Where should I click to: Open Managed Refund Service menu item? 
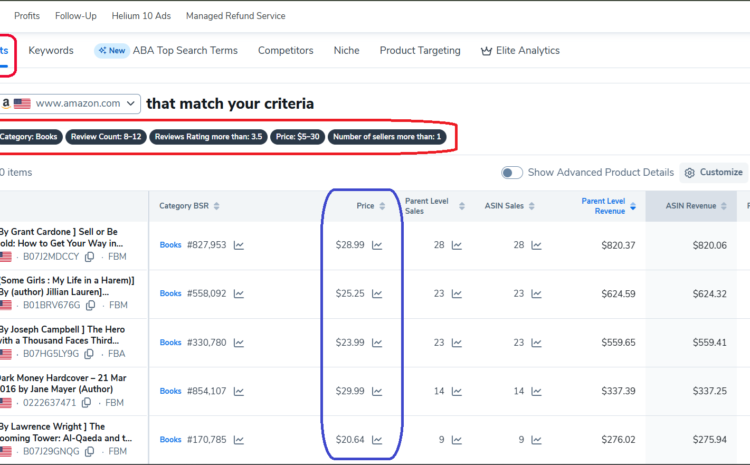click(x=235, y=16)
